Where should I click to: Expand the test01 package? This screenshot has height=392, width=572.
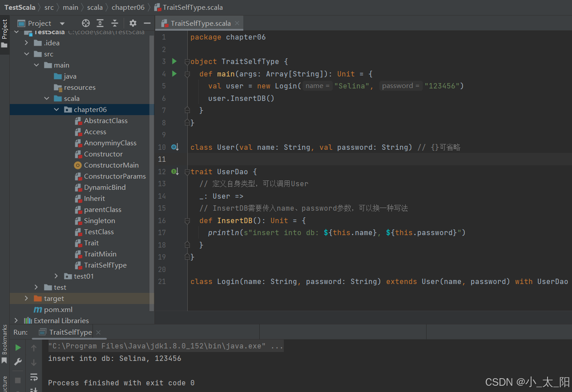tap(56, 276)
